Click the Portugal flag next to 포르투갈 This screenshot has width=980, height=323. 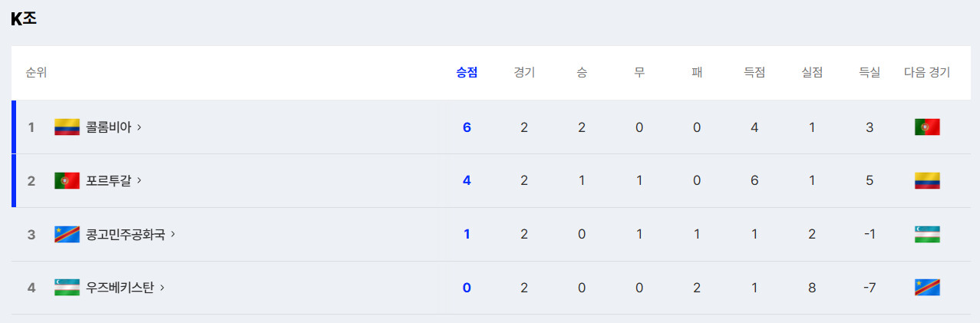67,181
